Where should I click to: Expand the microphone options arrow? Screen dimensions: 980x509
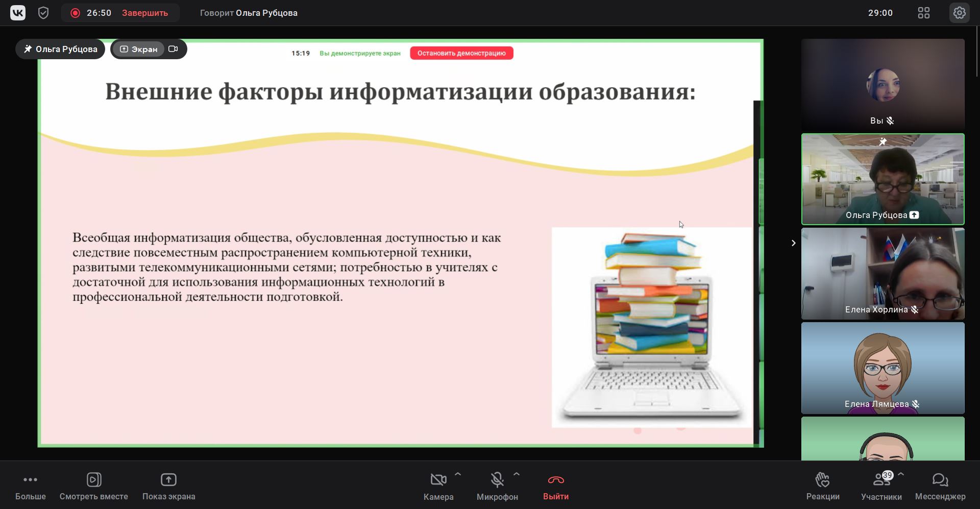pos(517,474)
